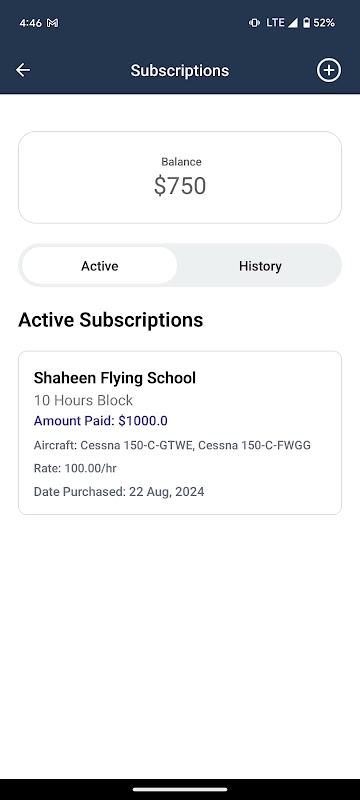360x800 pixels.
Task: Tap the Active Subscriptions heading
Action: click(111, 320)
